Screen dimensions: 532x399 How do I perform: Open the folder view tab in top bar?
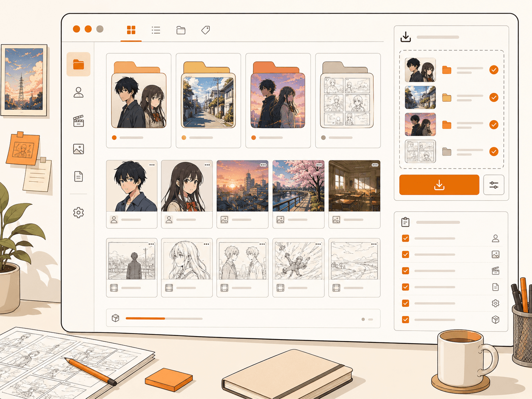(x=181, y=30)
